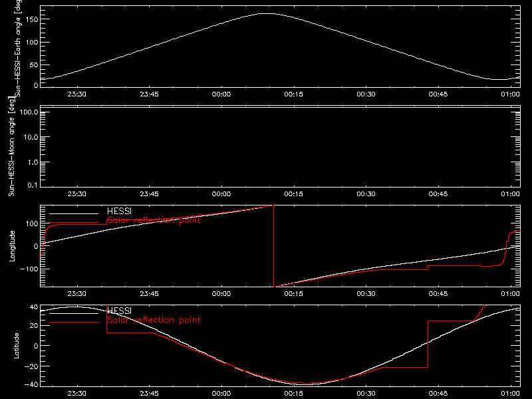Click the Sun-HESSI-Moon angle axis label
This screenshot has height=399, width=532.
click(x=11, y=146)
